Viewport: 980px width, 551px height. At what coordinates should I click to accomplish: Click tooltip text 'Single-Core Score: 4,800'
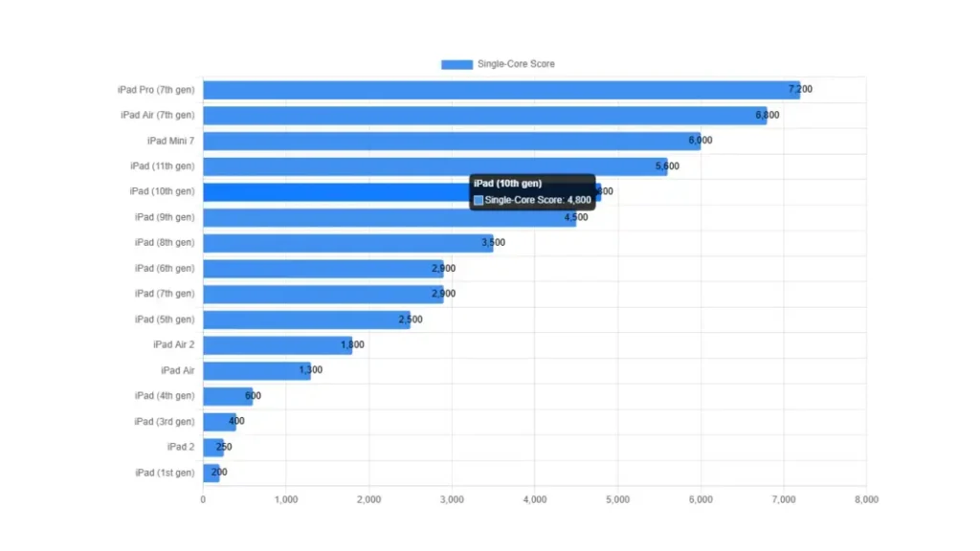tap(538, 201)
